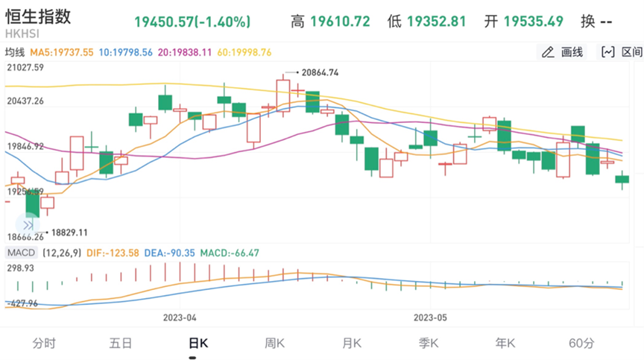644x360 pixels.
Task: Click the 21027.59 price axis label
Action: click(x=25, y=67)
